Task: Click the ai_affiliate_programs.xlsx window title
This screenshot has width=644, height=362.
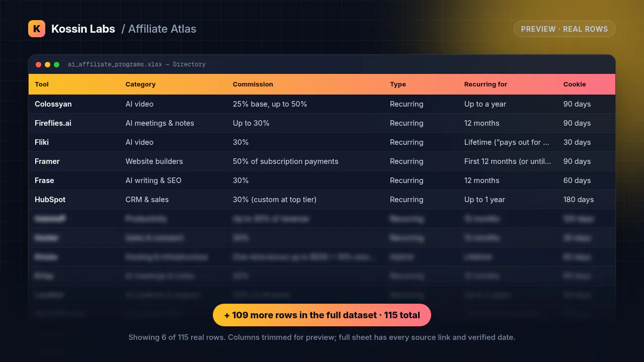Action: point(137,64)
